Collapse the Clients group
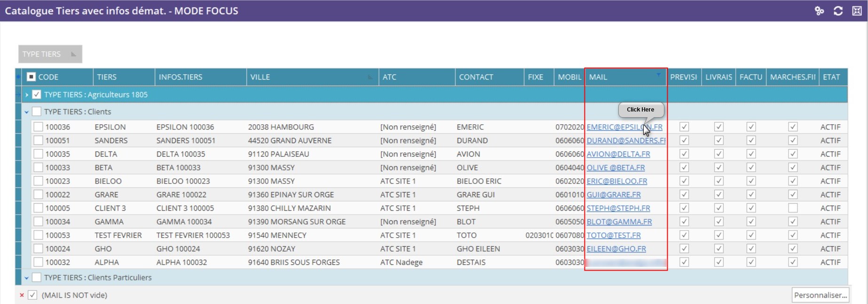The width and height of the screenshot is (868, 304). [27, 112]
